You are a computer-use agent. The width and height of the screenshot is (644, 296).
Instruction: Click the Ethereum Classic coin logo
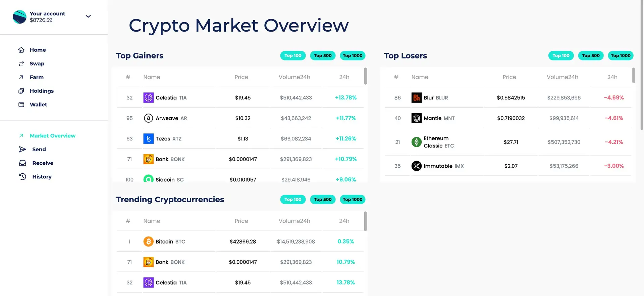pos(416,142)
